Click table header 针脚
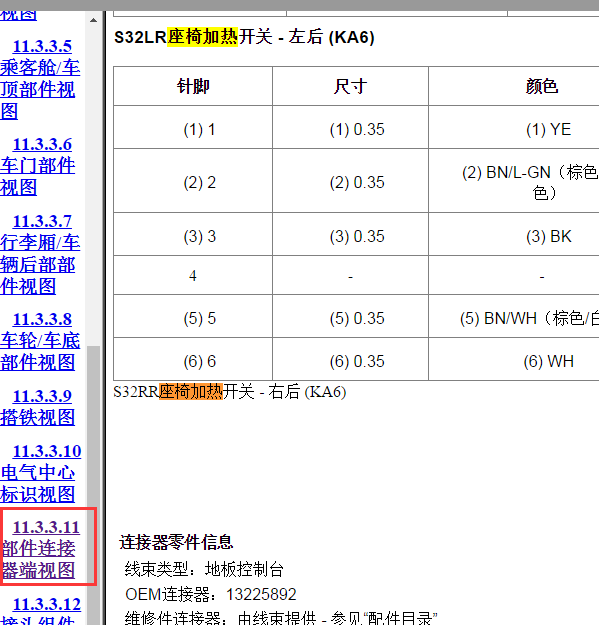This screenshot has width=599, height=625. [193, 86]
